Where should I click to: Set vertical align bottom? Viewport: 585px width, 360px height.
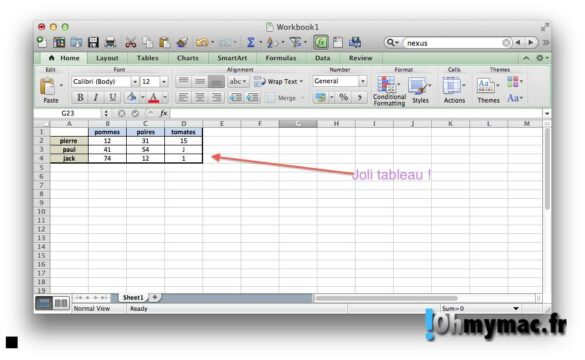click(x=216, y=81)
